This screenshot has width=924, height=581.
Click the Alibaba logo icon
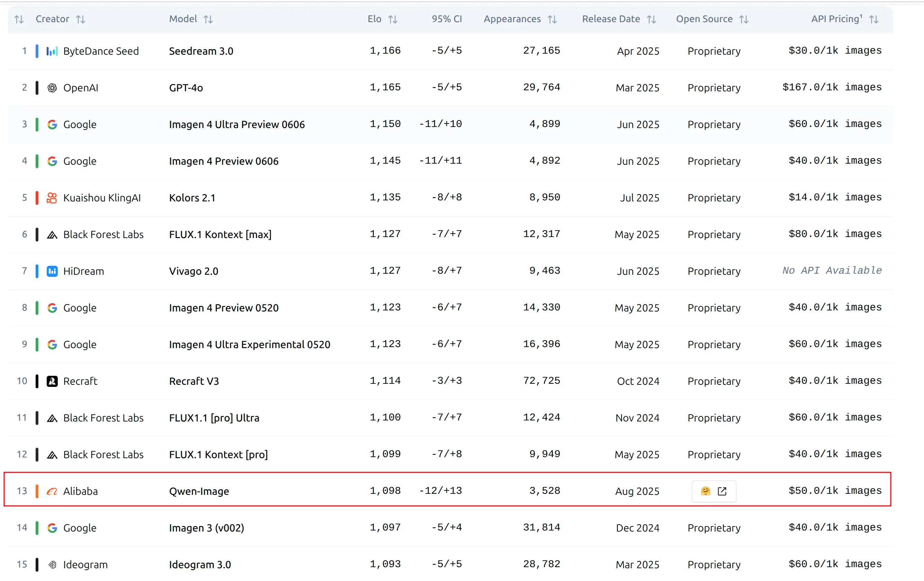pos(52,491)
